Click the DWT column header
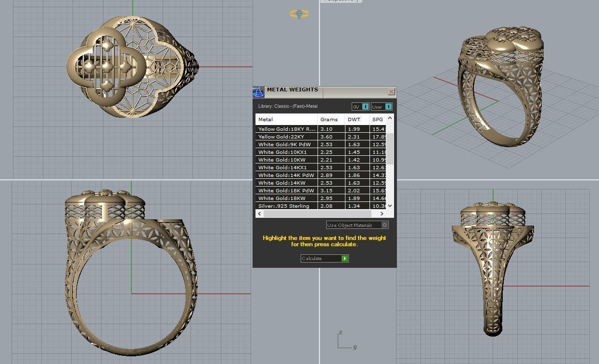The image size is (599, 364). click(x=357, y=119)
